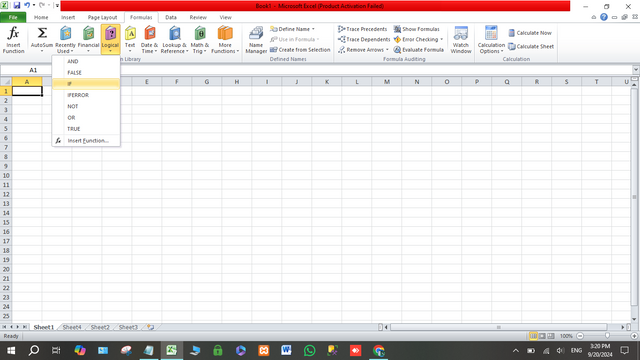Open Math & Trig functions

200,40
